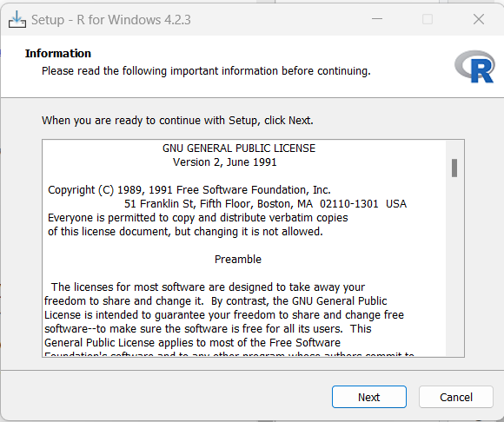
Task: Place cursor on the Copyright 1989, 1991 line
Action: 189,190
